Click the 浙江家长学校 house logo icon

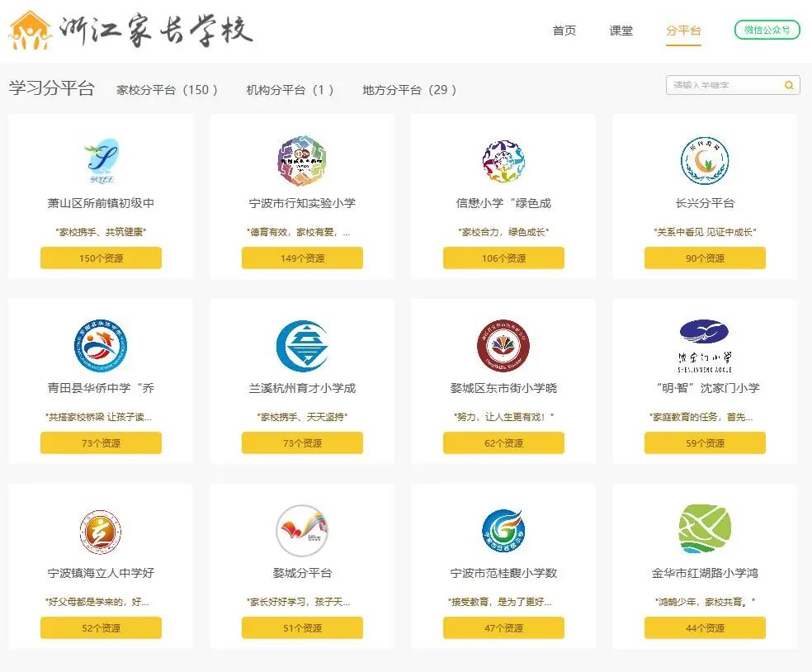(31, 30)
